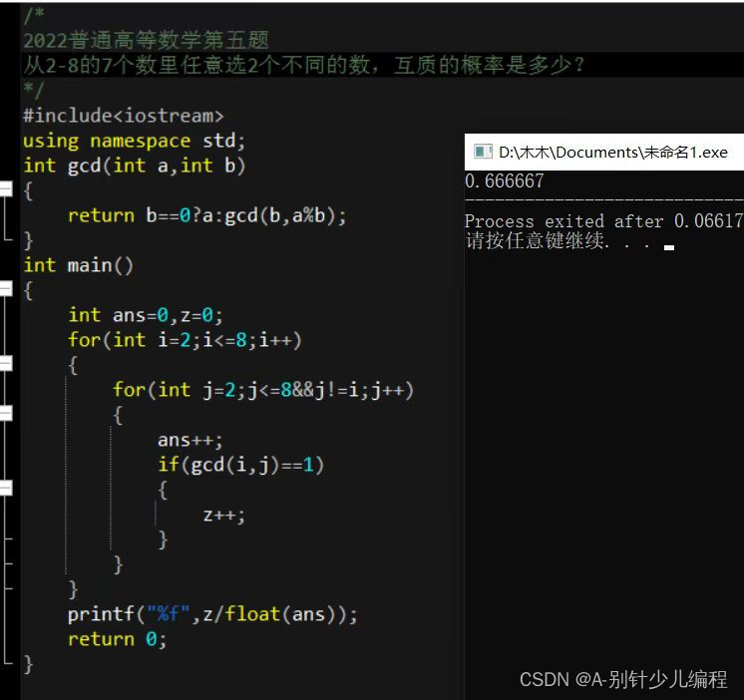
Task: Collapse the inner for-loop fold marker
Action: [x=6, y=413]
